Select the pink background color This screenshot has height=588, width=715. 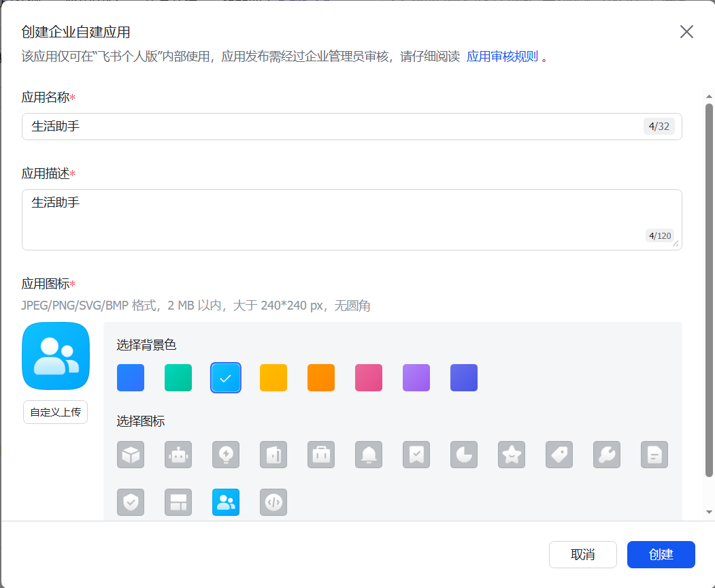[x=369, y=378]
